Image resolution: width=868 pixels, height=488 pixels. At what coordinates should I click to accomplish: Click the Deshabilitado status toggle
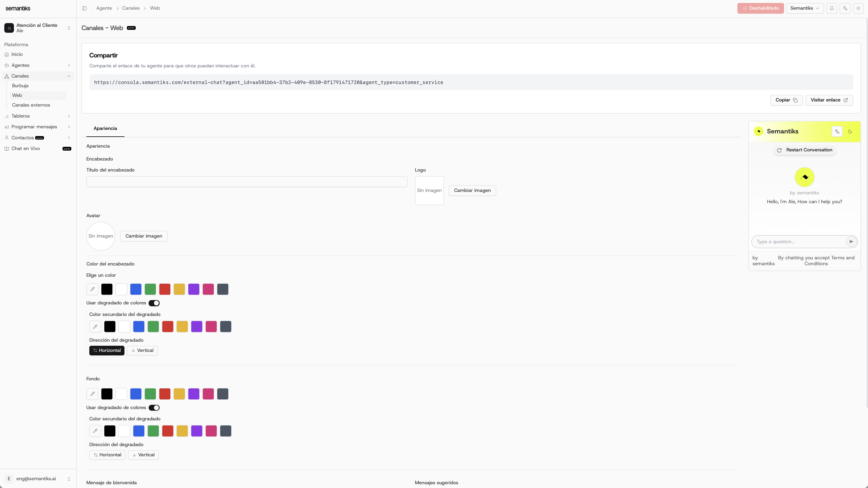click(760, 8)
